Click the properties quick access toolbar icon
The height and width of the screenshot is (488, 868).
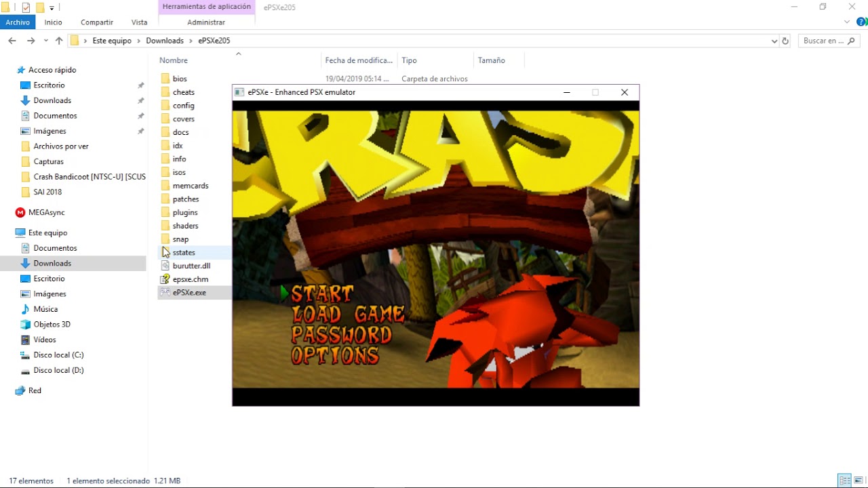pyautogui.click(x=26, y=7)
